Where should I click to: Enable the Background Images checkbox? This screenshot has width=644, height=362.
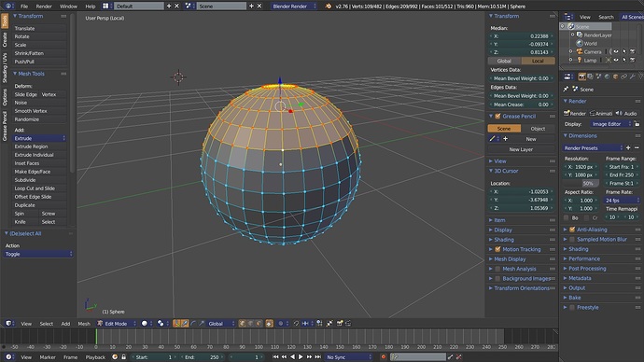tap(497, 279)
